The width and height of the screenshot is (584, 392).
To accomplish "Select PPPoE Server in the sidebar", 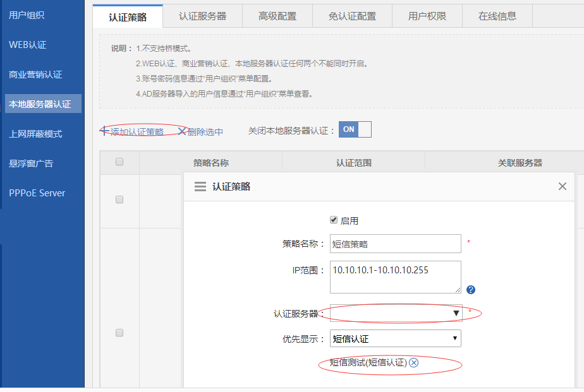I will (x=37, y=193).
